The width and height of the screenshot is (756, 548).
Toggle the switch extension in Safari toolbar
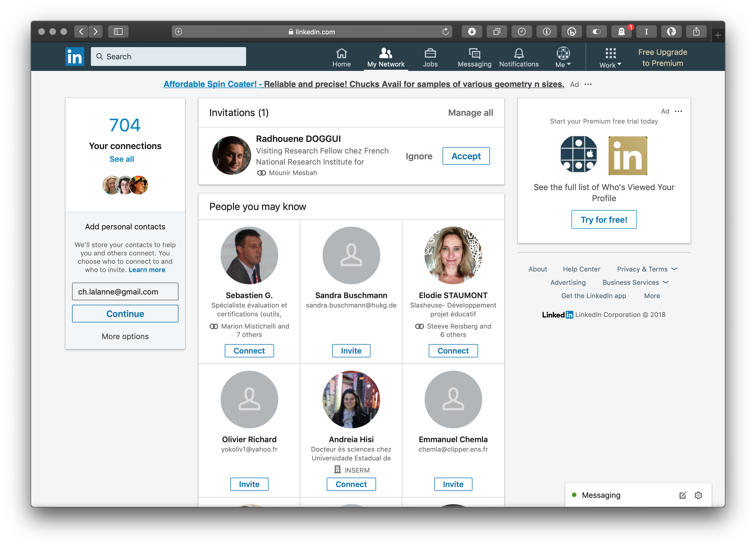596,32
